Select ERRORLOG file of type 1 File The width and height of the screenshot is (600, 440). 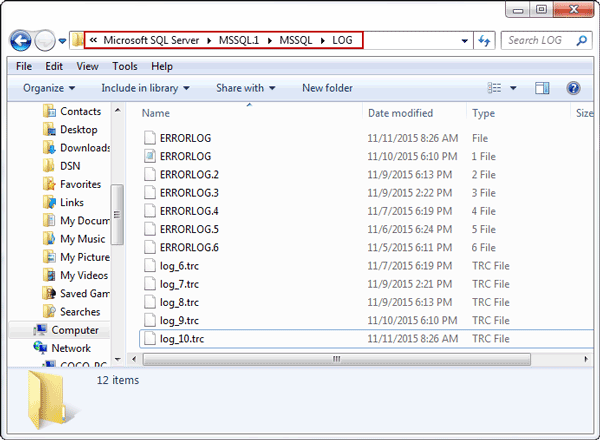[x=185, y=156]
